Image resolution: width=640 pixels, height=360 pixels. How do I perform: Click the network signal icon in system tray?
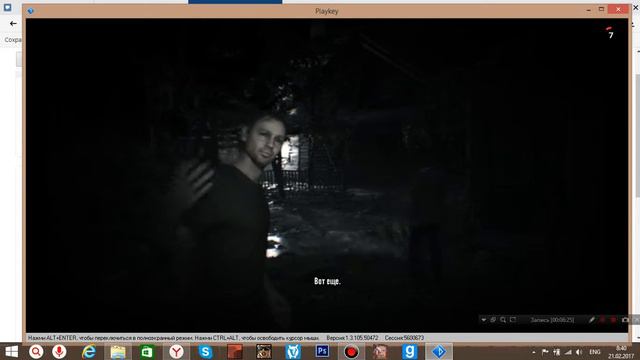tap(568, 352)
